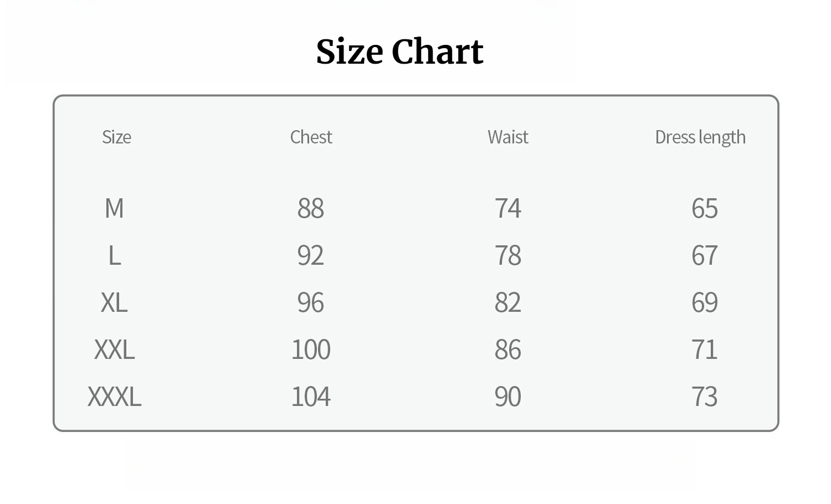This screenshot has height=504, width=831.
Task: Click dress length value 65
Action: tap(705, 208)
